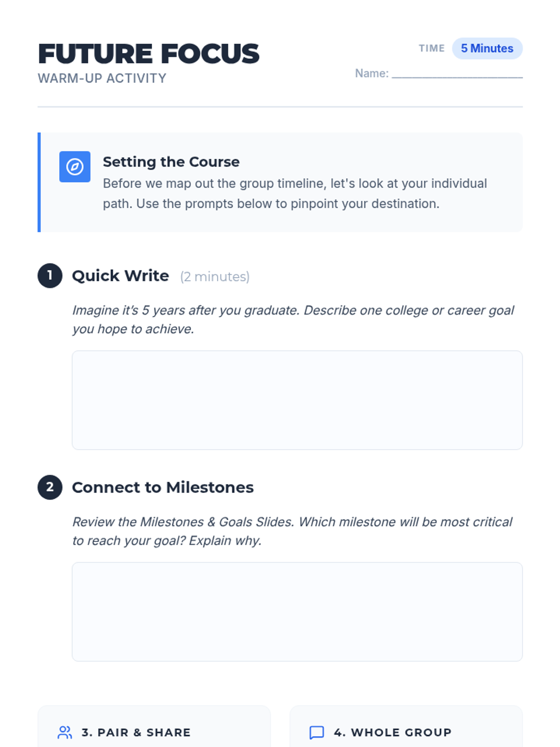
Task: Click the blue compass icon
Action: tap(75, 167)
